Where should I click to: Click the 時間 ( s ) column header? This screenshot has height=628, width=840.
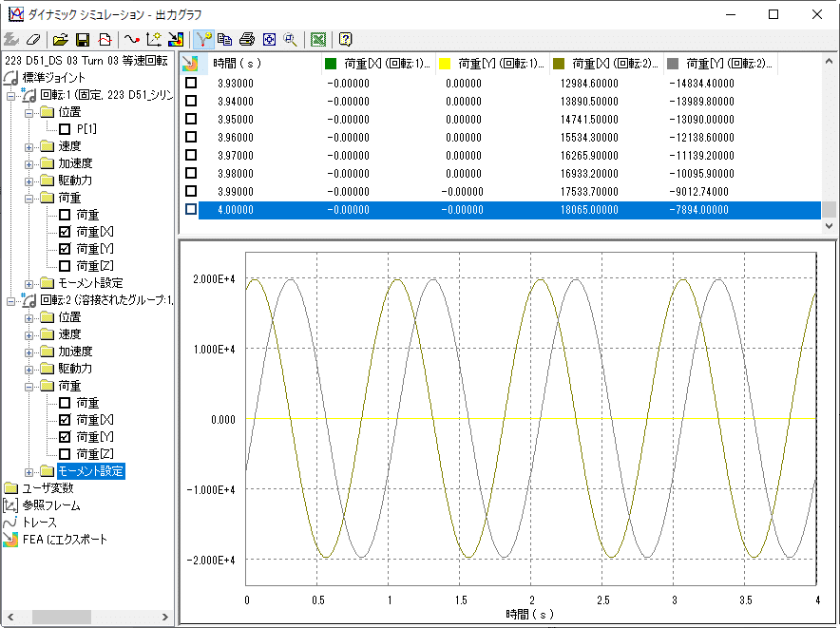tap(238, 64)
